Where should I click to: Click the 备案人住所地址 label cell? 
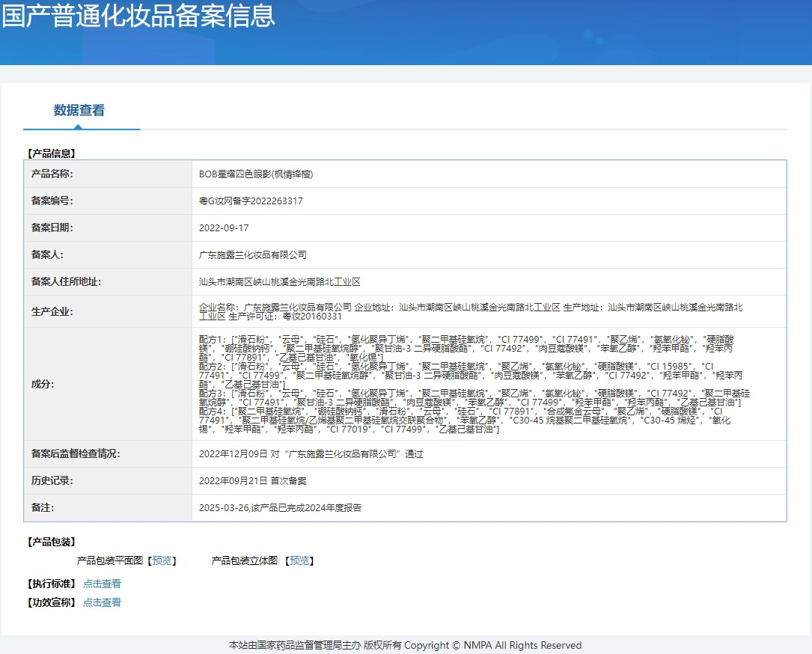coord(108,281)
